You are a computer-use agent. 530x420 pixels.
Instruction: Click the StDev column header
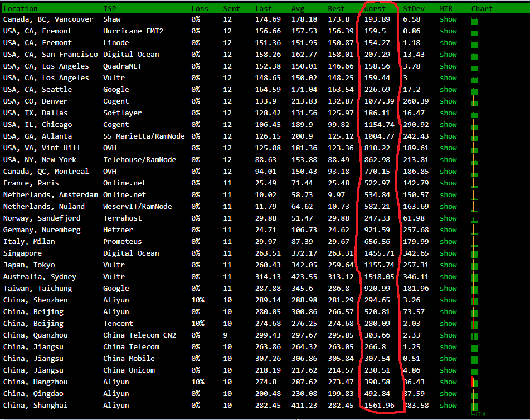click(414, 9)
